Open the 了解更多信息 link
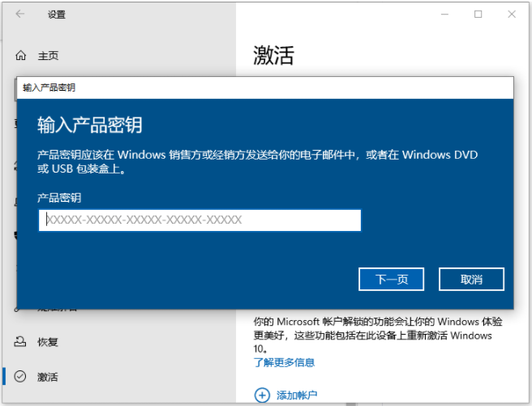The height and width of the screenshot is (406, 532). (284, 362)
